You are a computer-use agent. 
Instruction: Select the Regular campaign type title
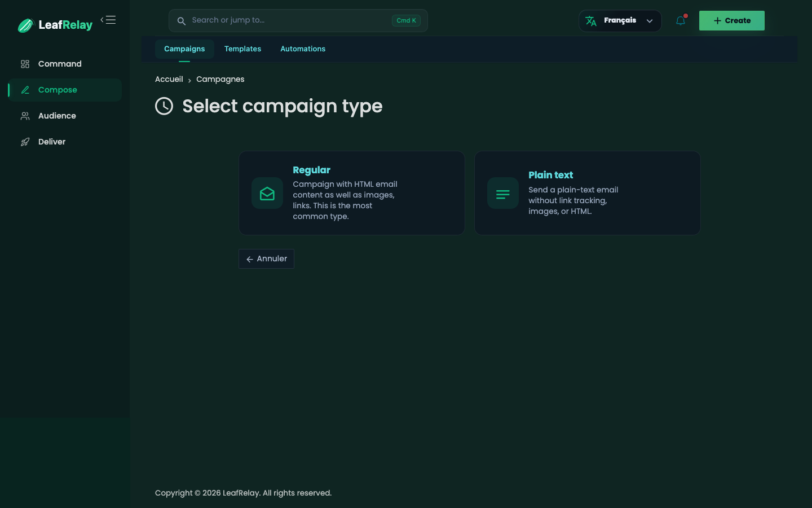click(311, 170)
